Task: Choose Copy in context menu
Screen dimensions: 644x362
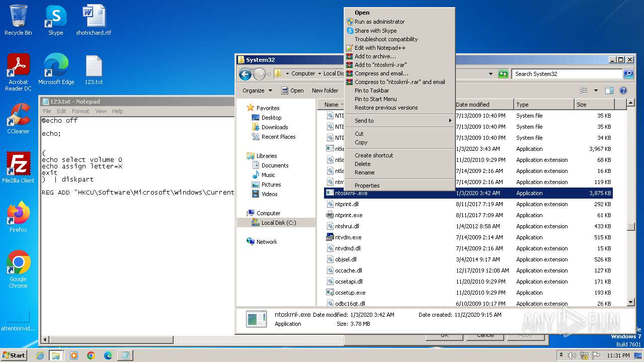Action: [x=399, y=142]
